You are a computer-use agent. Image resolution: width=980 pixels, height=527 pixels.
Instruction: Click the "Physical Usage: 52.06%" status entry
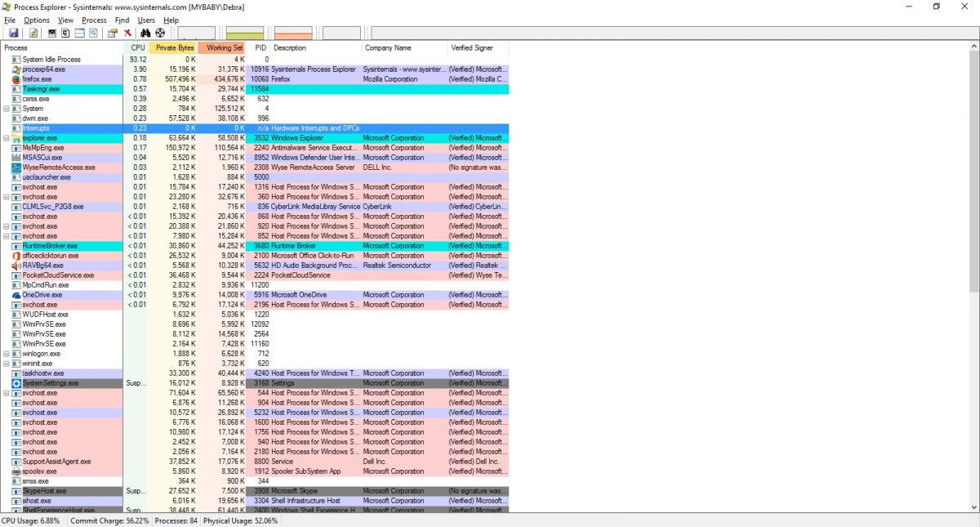coord(240,520)
